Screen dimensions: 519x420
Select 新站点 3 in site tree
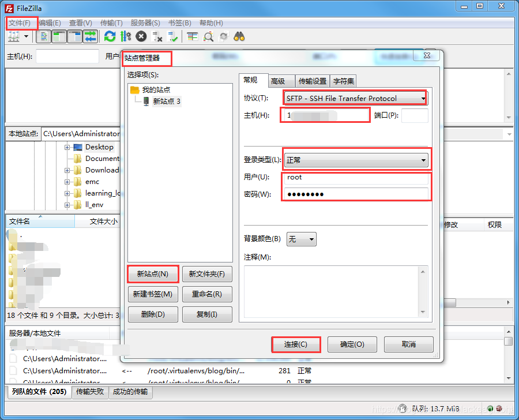pyautogui.click(x=167, y=102)
